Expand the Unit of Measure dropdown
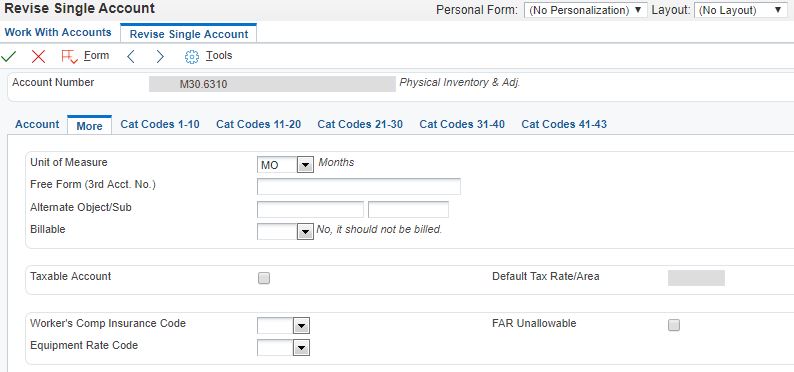Screen dimensions: 794x372 pyautogui.click(x=305, y=164)
